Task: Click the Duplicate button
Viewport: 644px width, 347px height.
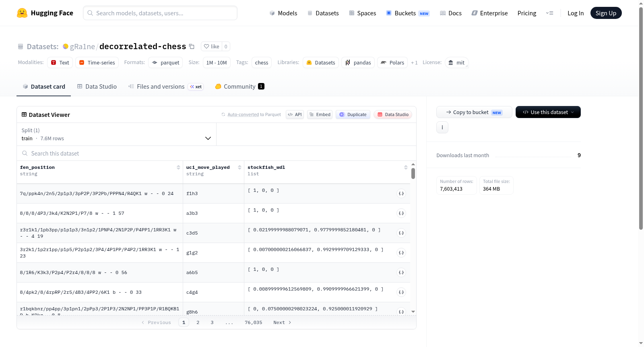Action: point(353,114)
